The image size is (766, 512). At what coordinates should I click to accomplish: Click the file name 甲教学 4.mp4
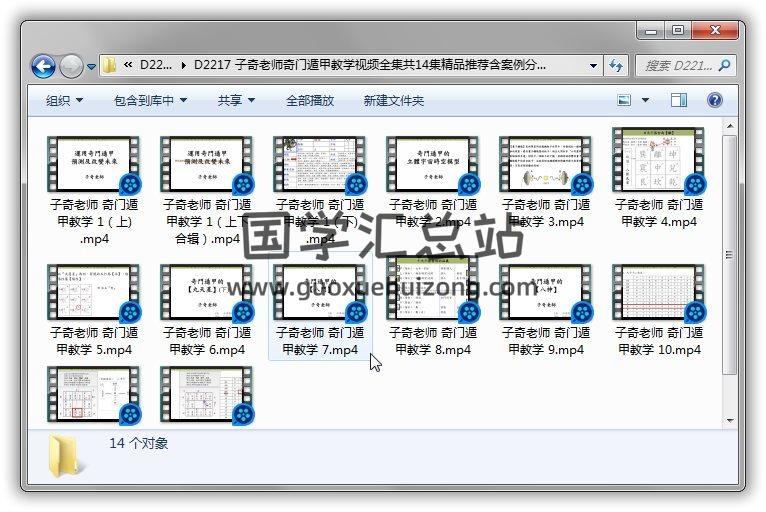pos(659,213)
